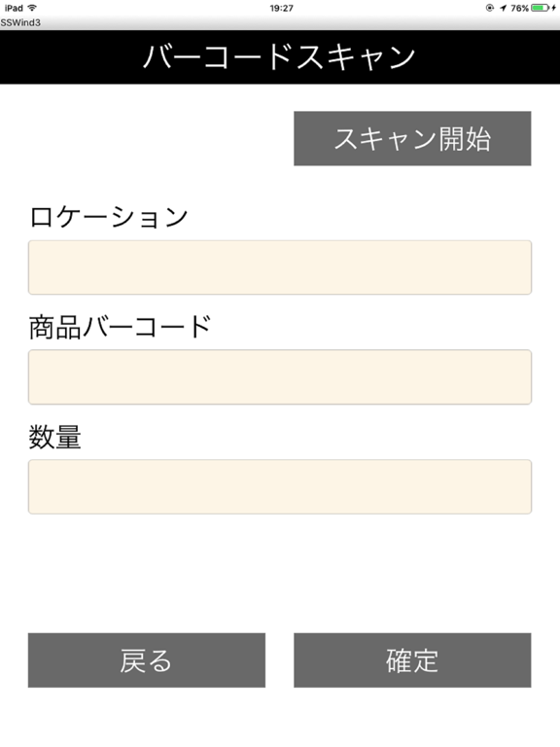560x747 pixels.
Task: Click the black header bar
Action: tap(280, 57)
